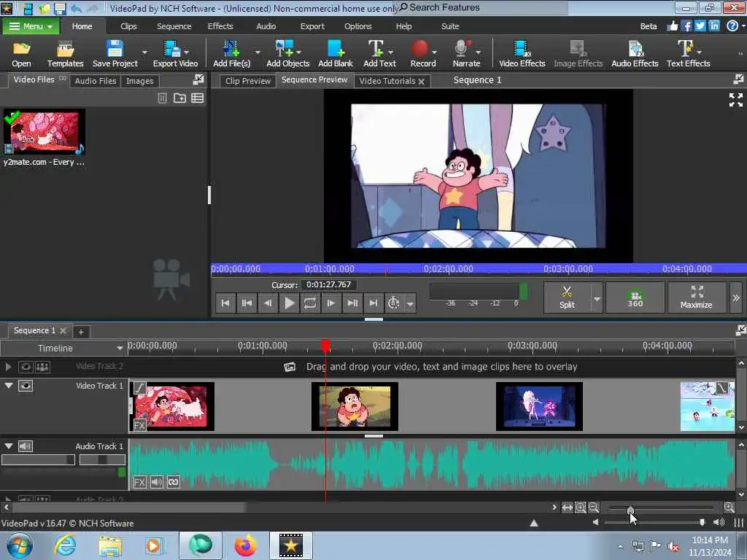
Task: Toggle loop playback button
Action: click(309, 303)
